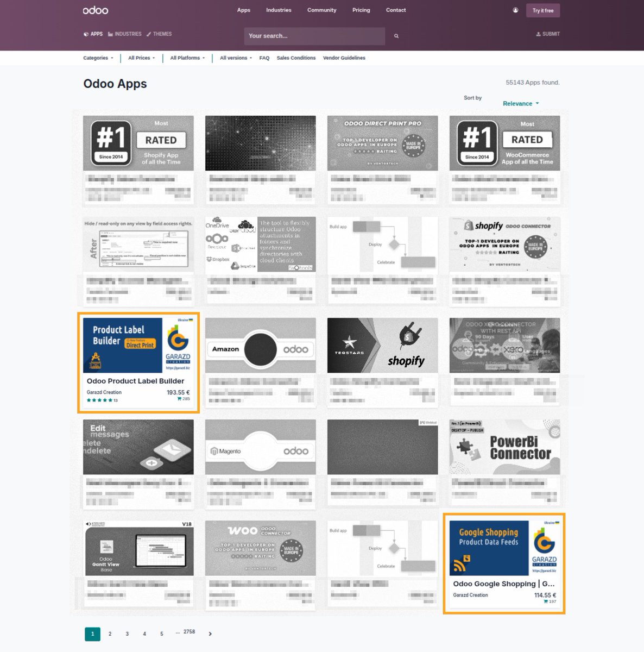Screen dimensions: 644x652
Task: Click the Odoo Gantt View Base thumbnail
Action: (x=138, y=548)
